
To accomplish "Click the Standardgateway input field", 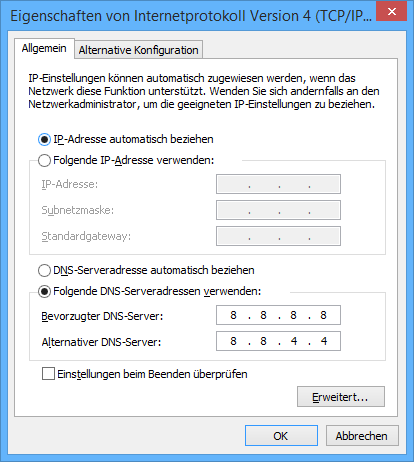I will click(x=278, y=236).
